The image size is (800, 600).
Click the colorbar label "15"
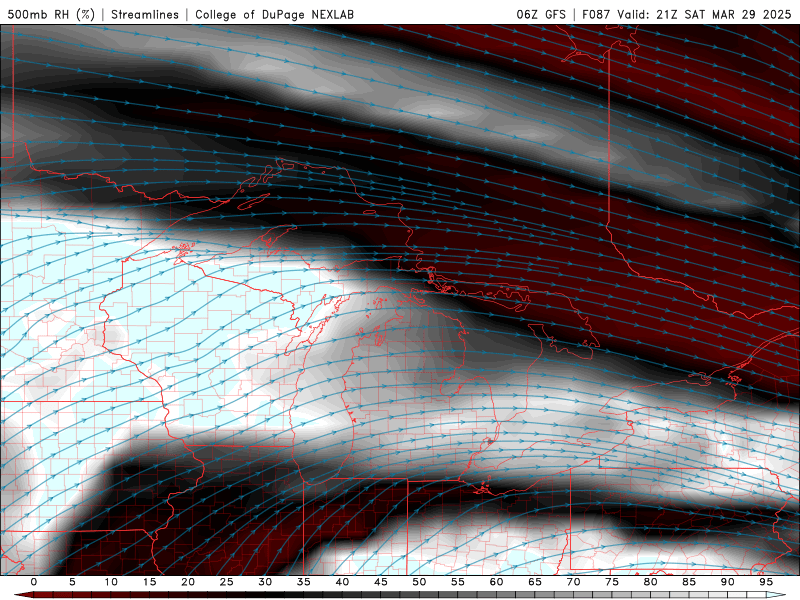point(149,582)
